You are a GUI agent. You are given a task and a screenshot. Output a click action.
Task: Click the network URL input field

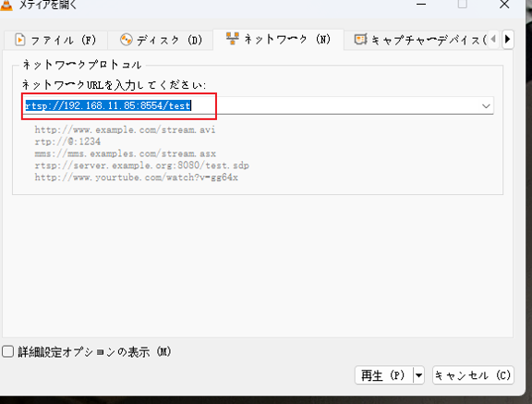tap(259, 105)
